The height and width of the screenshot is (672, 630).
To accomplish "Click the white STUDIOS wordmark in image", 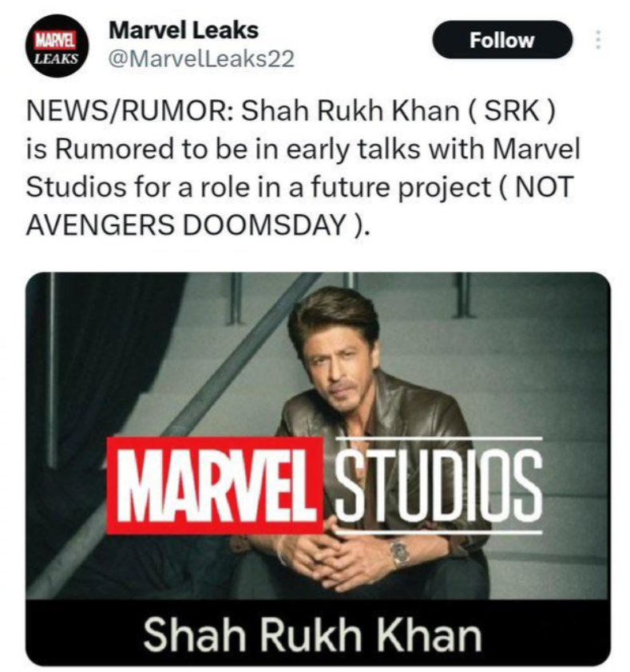I will (x=438, y=485).
